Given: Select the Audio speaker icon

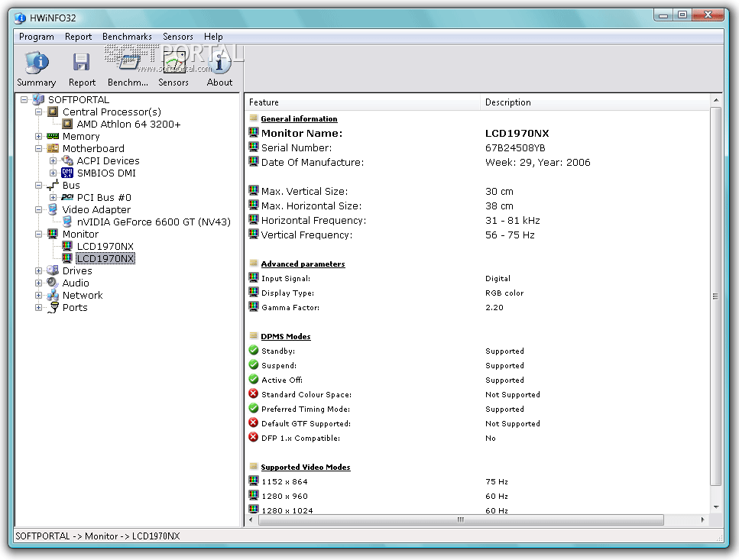Looking at the screenshot, I should [53, 283].
